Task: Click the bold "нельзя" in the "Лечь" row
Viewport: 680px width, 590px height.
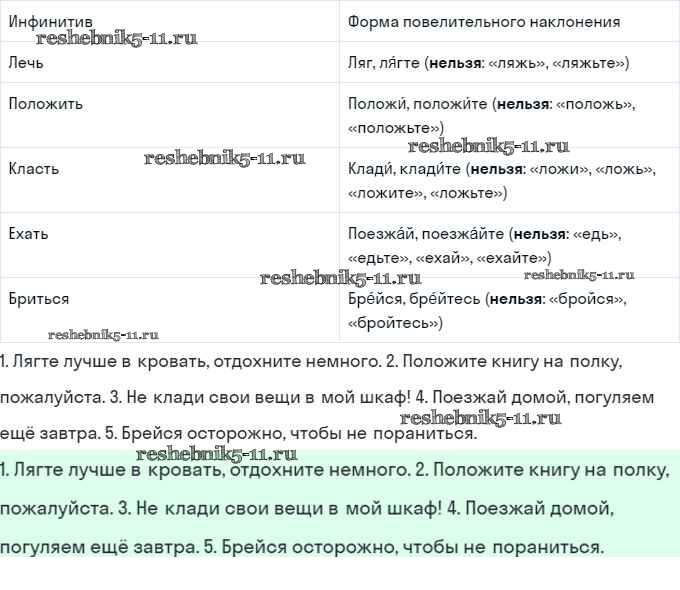Action: pyautogui.click(x=453, y=62)
